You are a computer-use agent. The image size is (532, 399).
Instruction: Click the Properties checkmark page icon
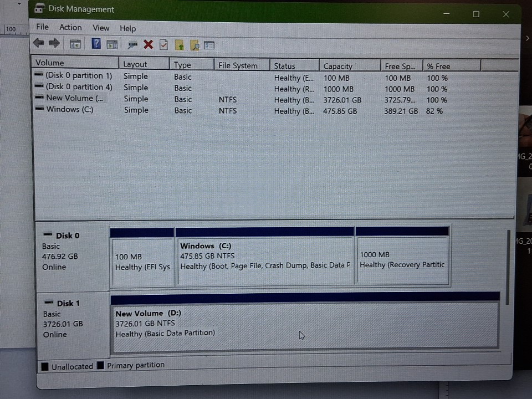[163, 45]
